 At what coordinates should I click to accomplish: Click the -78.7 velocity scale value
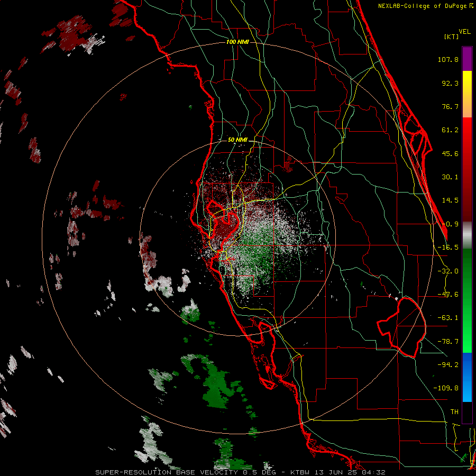point(448,342)
